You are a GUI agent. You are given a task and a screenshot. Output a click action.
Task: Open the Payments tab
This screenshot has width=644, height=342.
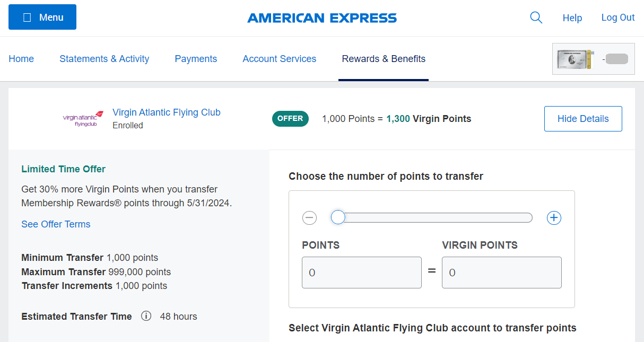196,59
